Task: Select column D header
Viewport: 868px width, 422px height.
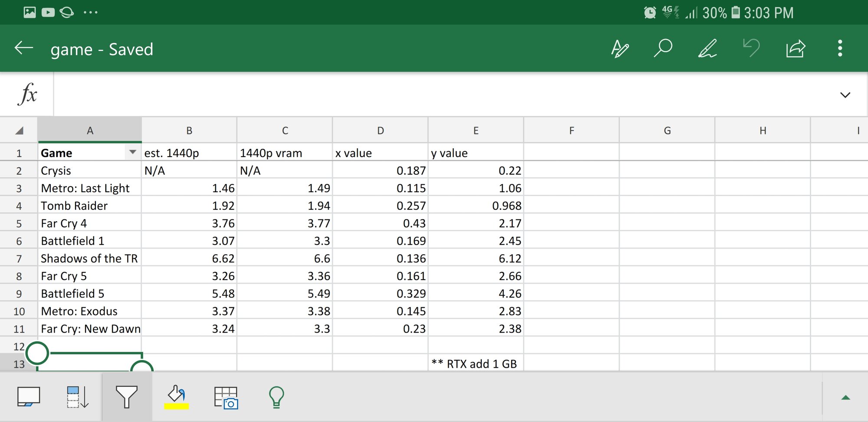Action: pos(380,130)
